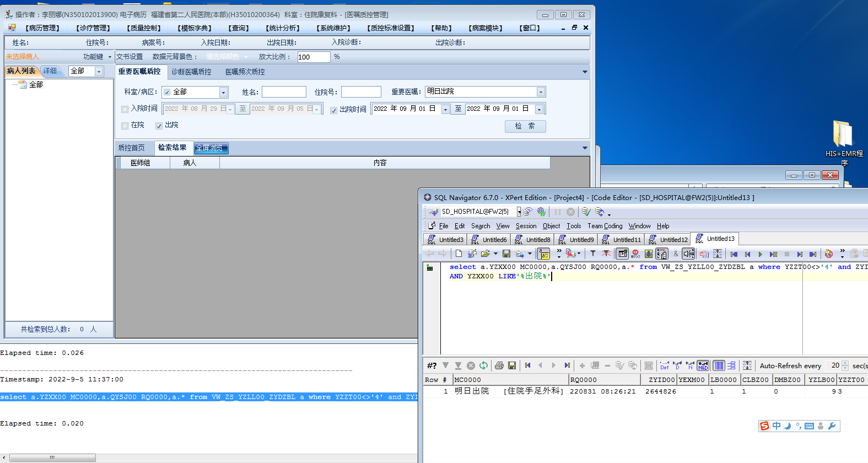Switch to the 医嘱频次质控 tab
This screenshot has height=463, width=868.
point(245,72)
